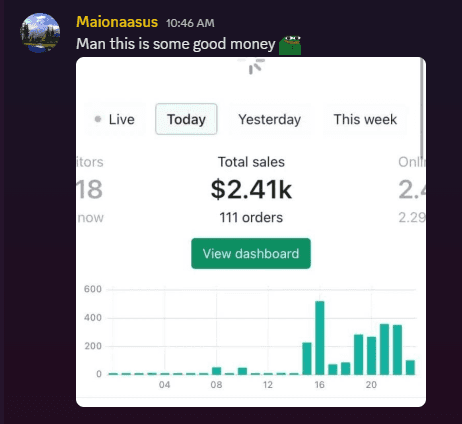Click the 111 orders text
The height and width of the screenshot is (424, 462).
click(x=251, y=218)
